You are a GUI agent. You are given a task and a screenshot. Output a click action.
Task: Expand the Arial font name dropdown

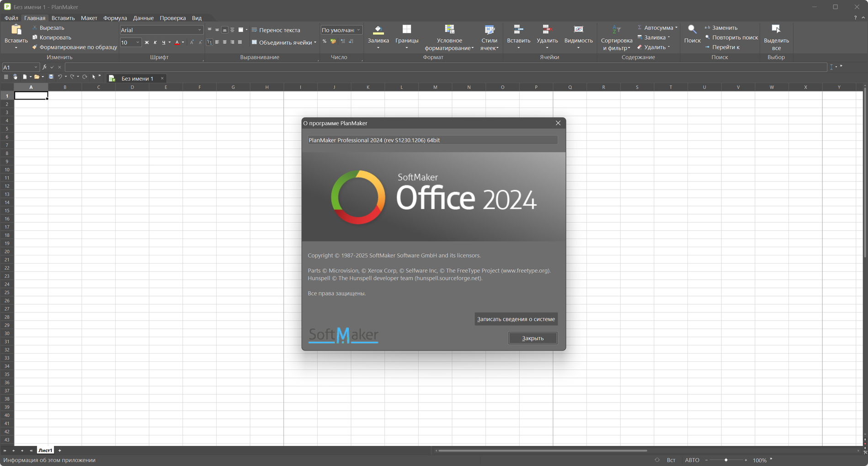tap(199, 30)
